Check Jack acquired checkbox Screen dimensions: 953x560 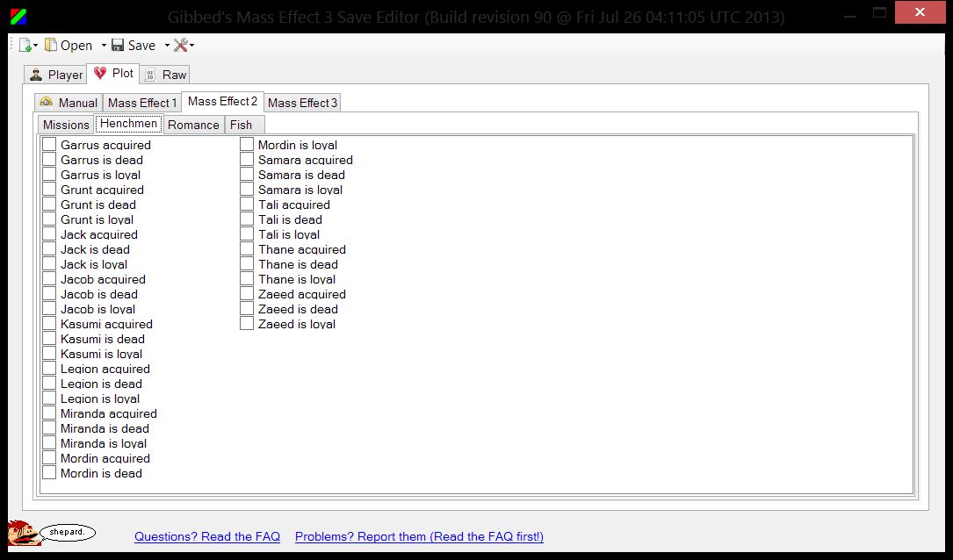(49, 233)
